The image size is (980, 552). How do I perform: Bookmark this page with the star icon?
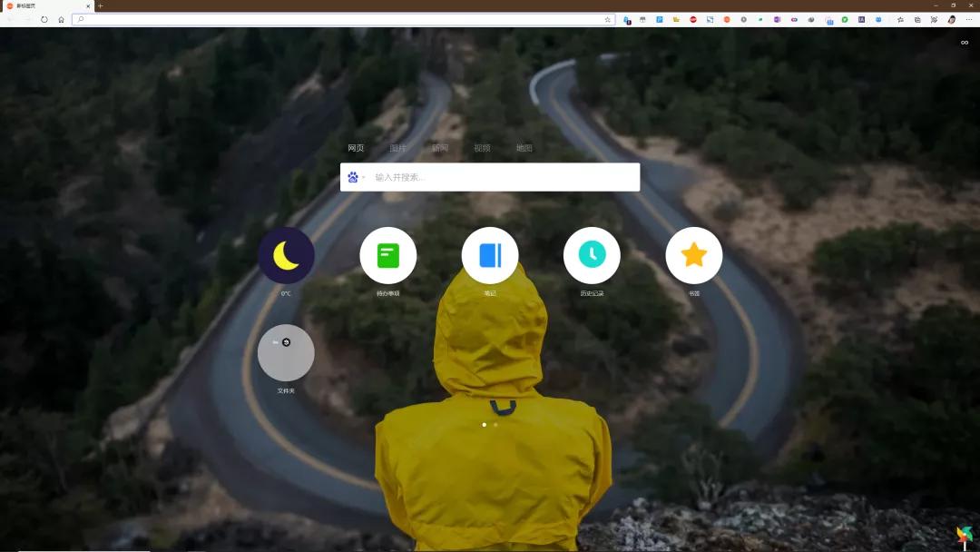(x=607, y=19)
